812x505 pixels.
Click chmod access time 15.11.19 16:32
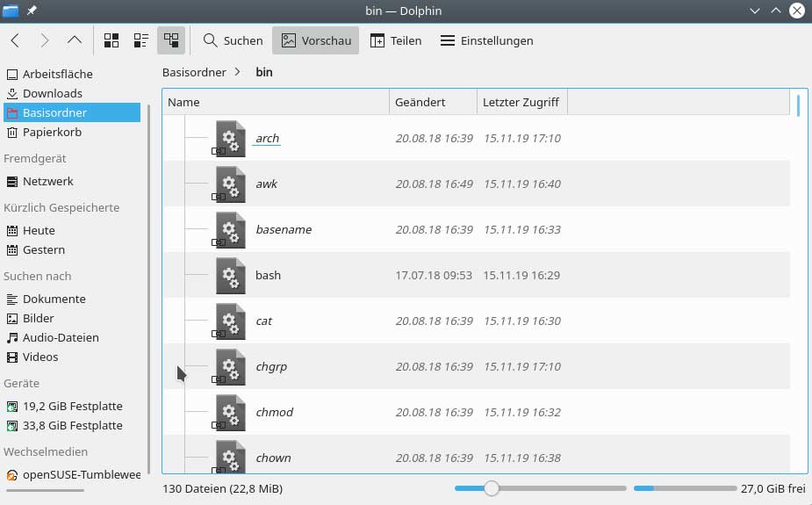coord(522,412)
